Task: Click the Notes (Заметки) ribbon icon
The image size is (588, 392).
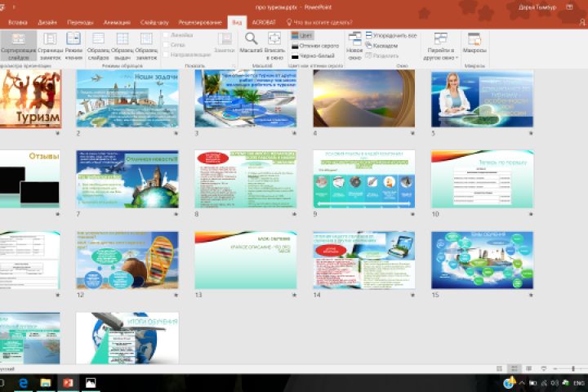Action: pos(225,42)
